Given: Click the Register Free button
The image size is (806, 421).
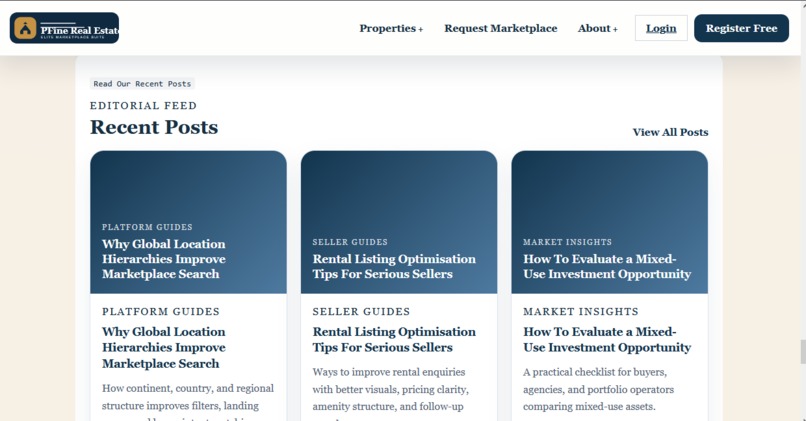Looking at the screenshot, I should pyautogui.click(x=741, y=28).
